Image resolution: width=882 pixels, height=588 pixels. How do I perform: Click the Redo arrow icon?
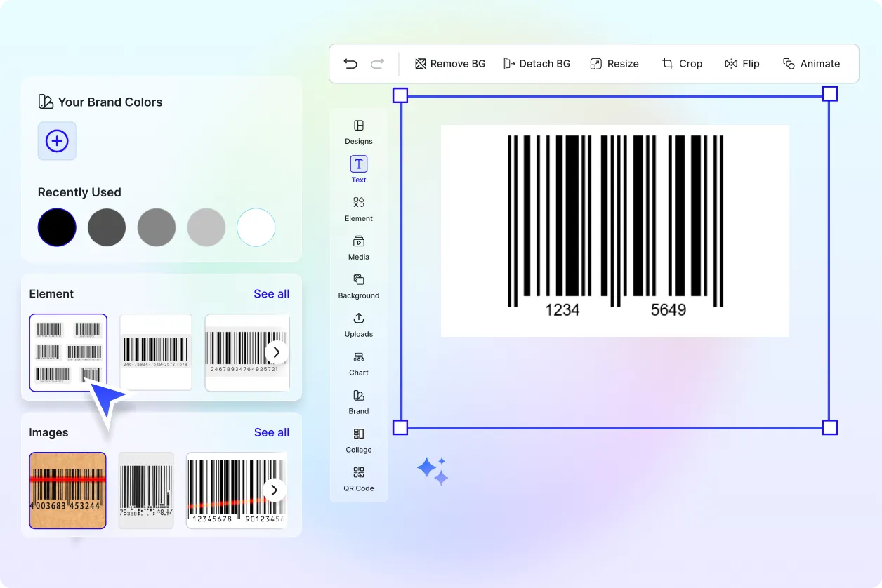point(378,64)
